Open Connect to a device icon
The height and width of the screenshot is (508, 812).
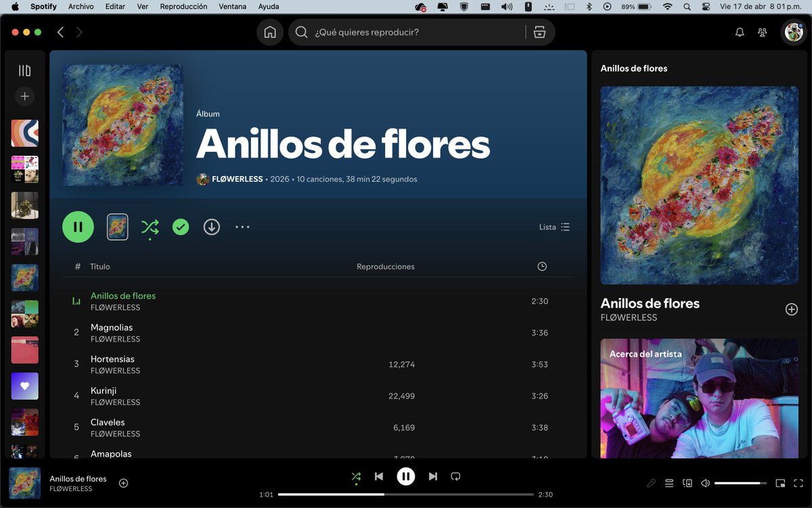point(687,483)
